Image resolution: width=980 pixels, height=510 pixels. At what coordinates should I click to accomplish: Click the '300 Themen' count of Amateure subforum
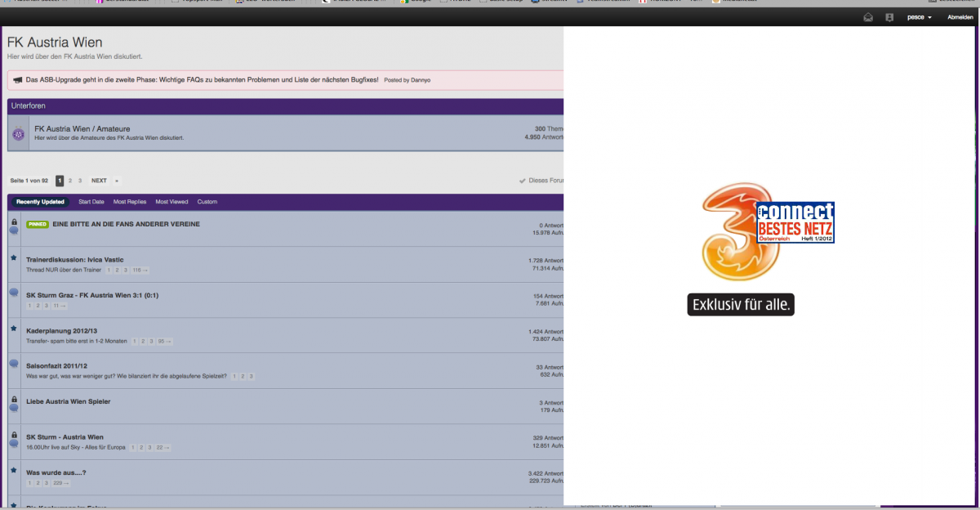click(x=549, y=129)
